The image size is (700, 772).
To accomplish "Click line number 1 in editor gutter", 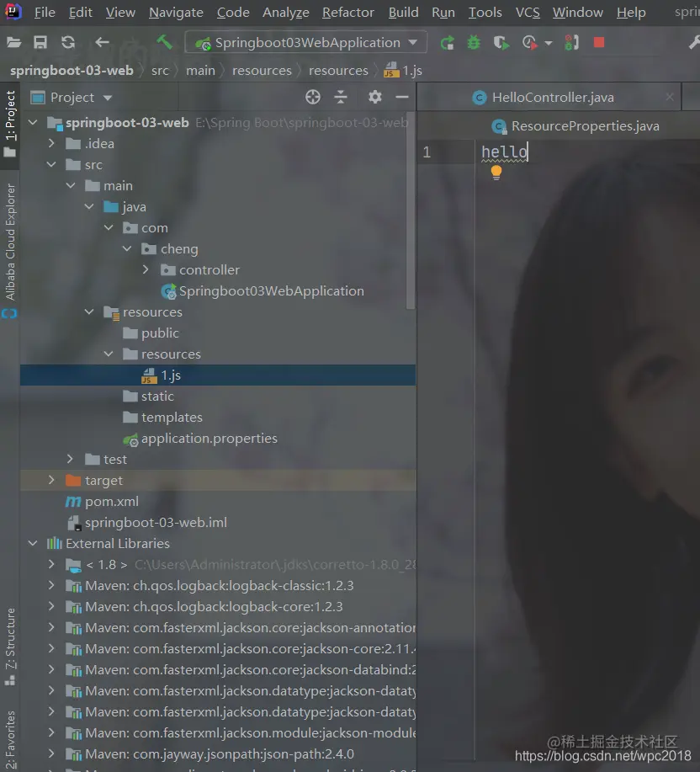I will coord(427,152).
